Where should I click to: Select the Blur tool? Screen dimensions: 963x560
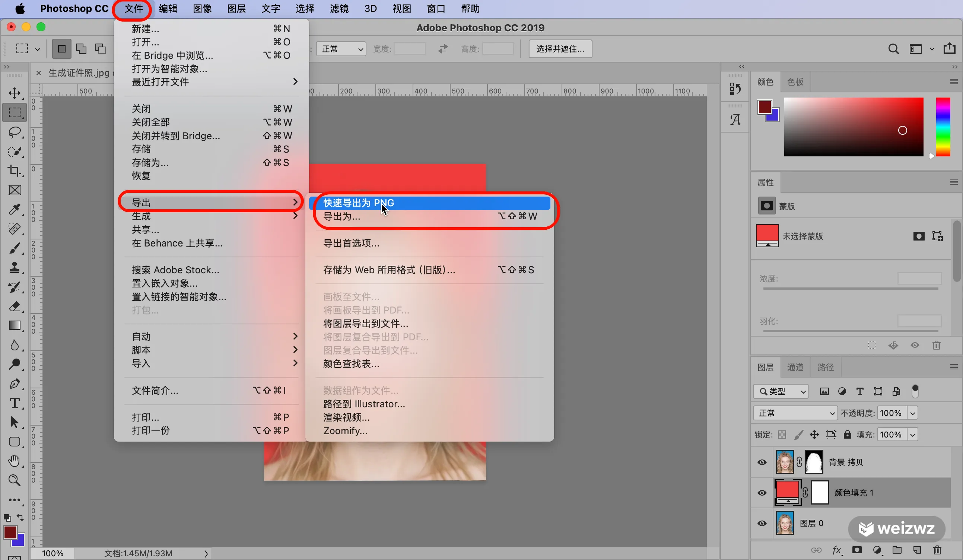15,345
